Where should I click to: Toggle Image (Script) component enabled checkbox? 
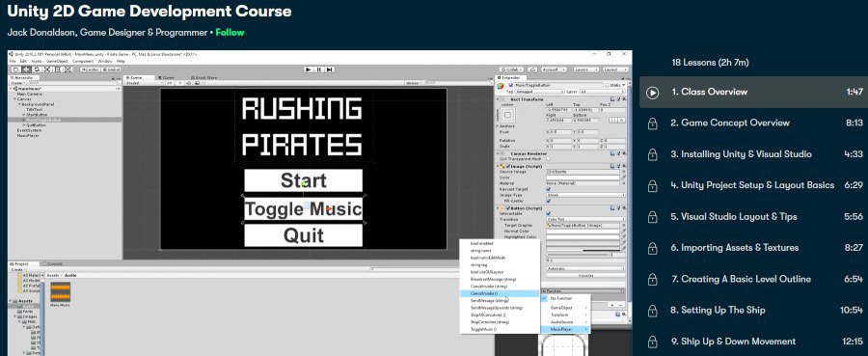point(508,166)
